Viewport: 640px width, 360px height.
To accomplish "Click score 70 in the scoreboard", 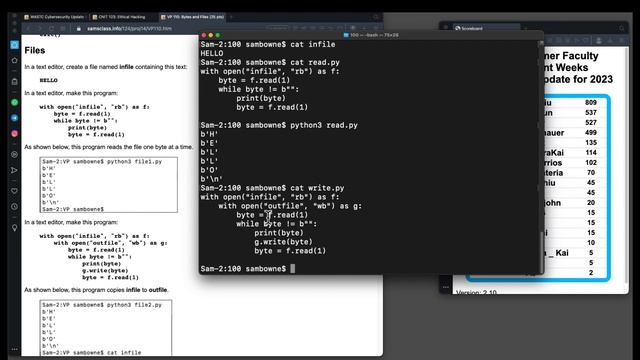I will click(591, 173).
